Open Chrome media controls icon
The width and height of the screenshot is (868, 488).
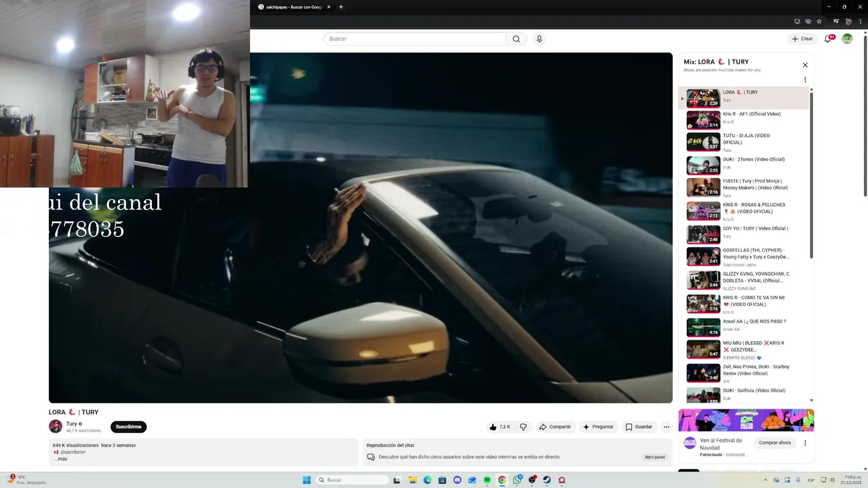point(836,21)
